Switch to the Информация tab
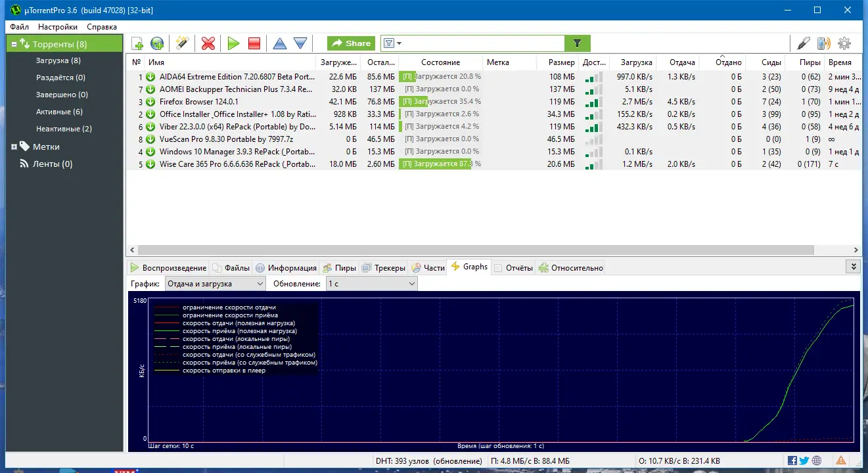Viewport: 868px width, 473px height. click(286, 267)
